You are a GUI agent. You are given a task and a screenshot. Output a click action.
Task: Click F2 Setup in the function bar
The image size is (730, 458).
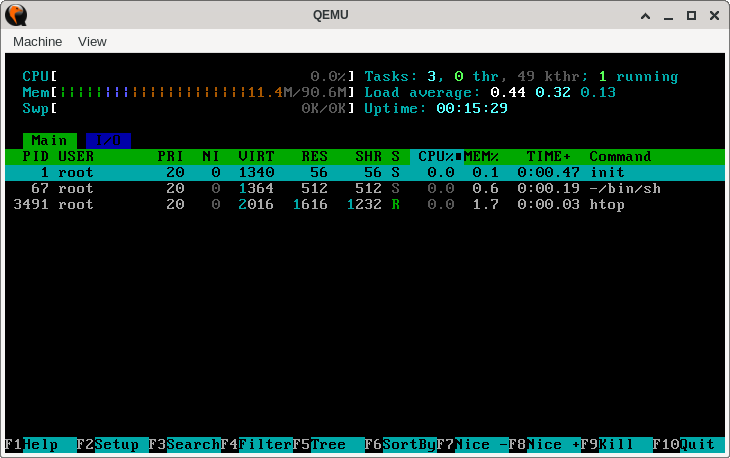pos(112,445)
